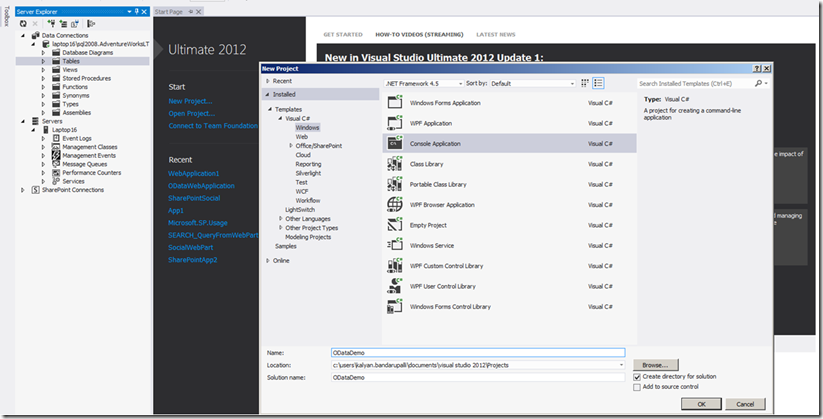Choose the Windows Service template icon
This screenshot has height=419, width=823.
395,245
